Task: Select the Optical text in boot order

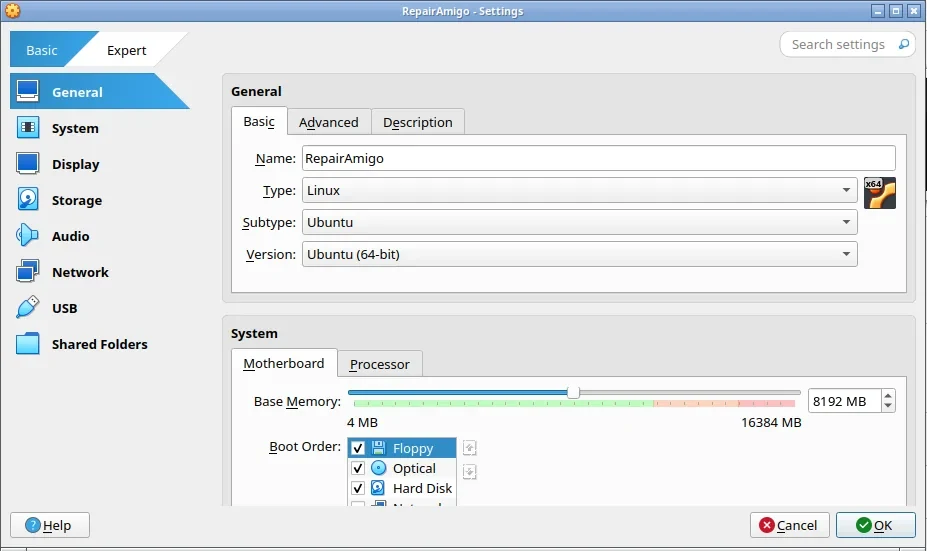Action: click(x=414, y=468)
